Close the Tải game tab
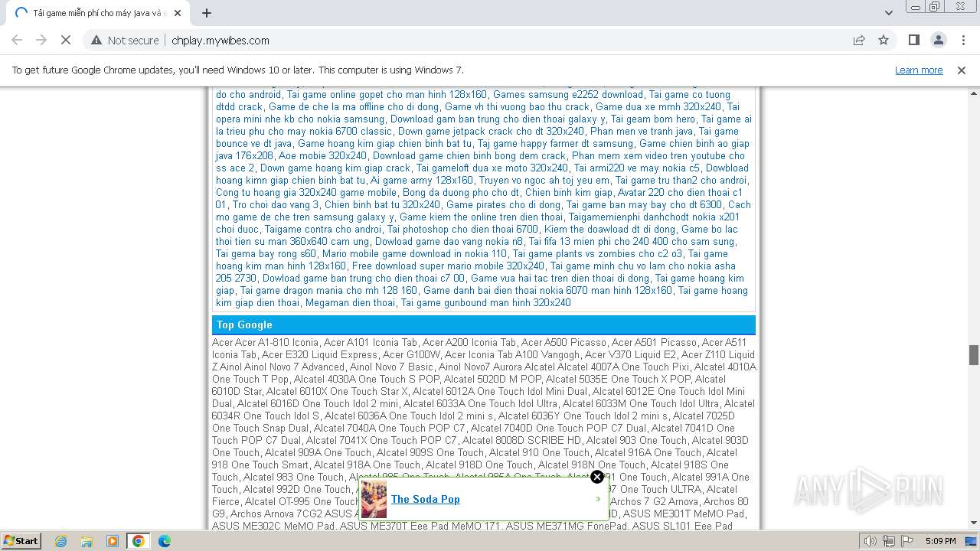The width and height of the screenshot is (980, 551). 178,13
